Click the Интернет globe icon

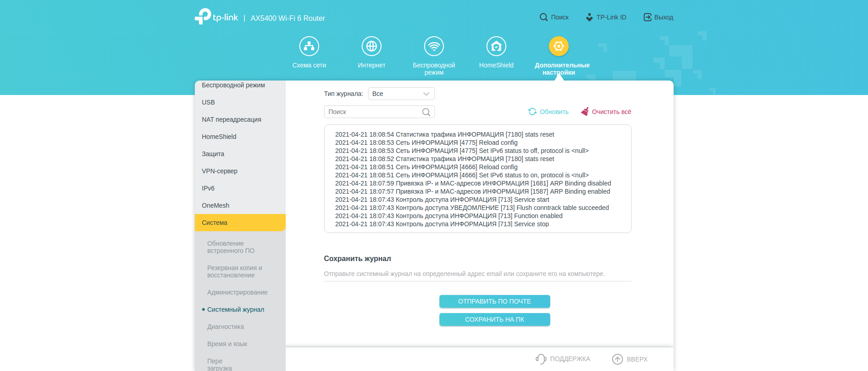[x=372, y=46]
